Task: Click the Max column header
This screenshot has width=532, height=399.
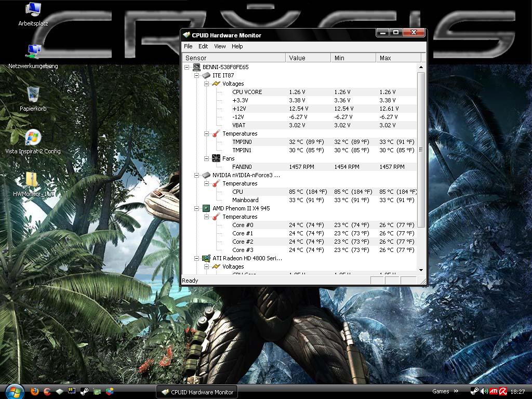Action: click(398, 58)
